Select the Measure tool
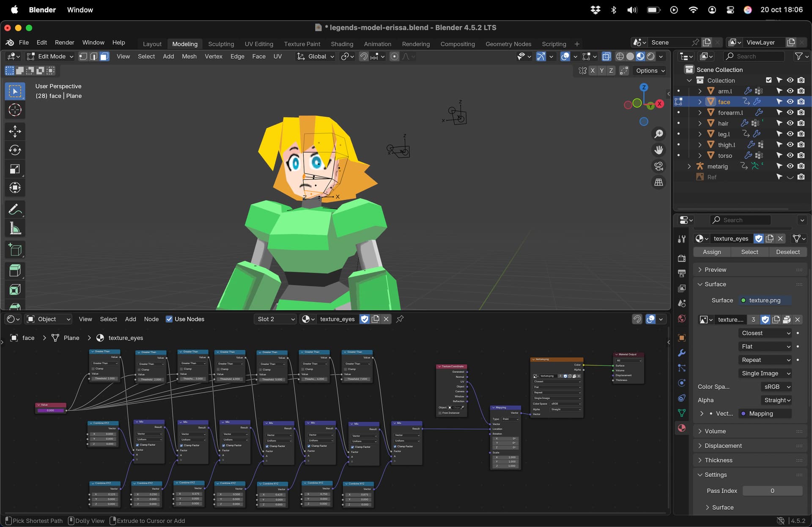The image size is (812, 527). (15, 229)
